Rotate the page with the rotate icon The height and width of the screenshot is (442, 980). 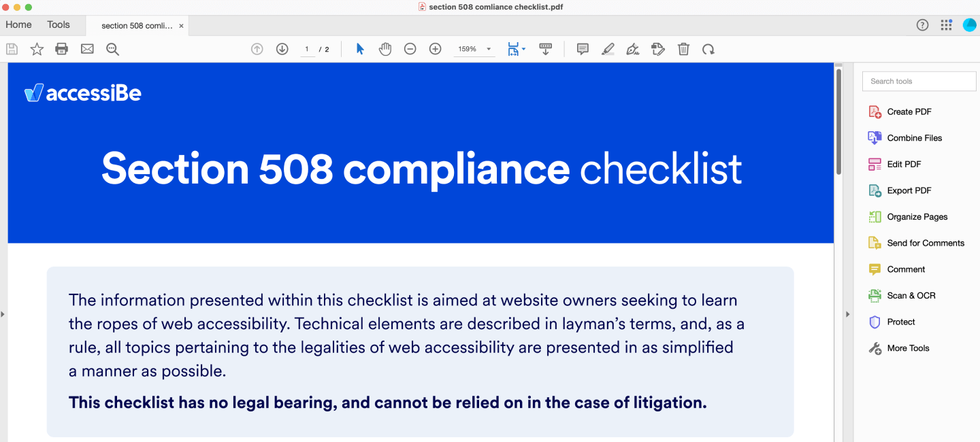coord(708,49)
